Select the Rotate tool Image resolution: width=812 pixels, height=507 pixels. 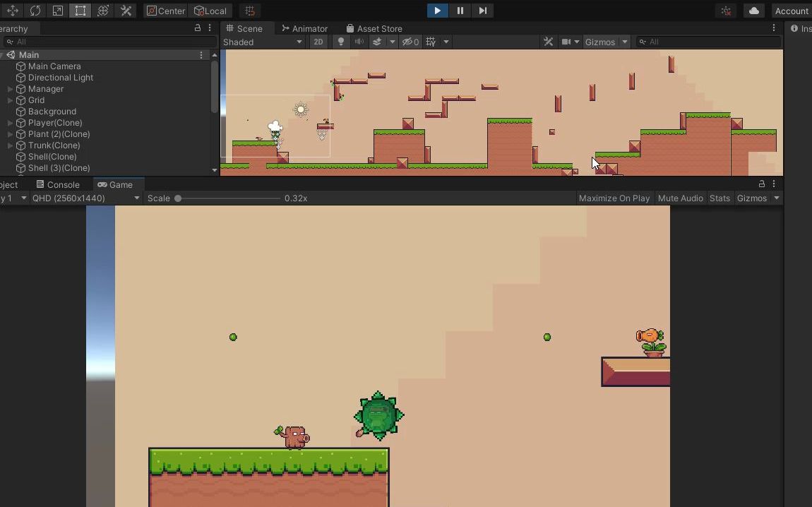point(35,11)
